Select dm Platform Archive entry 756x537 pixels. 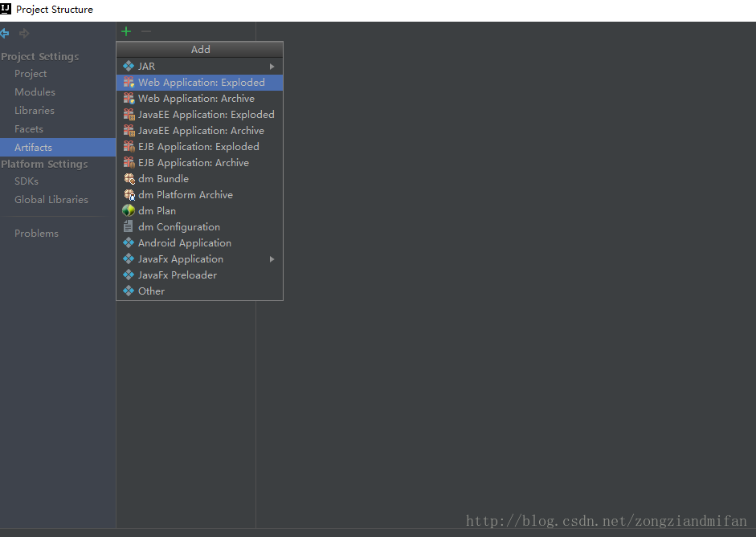coord(199,194)
